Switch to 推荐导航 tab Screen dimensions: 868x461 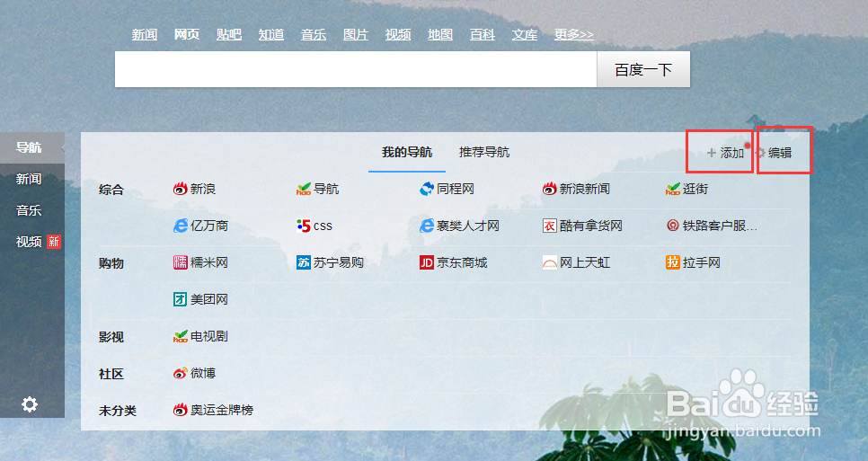click(x=484, y=152)
